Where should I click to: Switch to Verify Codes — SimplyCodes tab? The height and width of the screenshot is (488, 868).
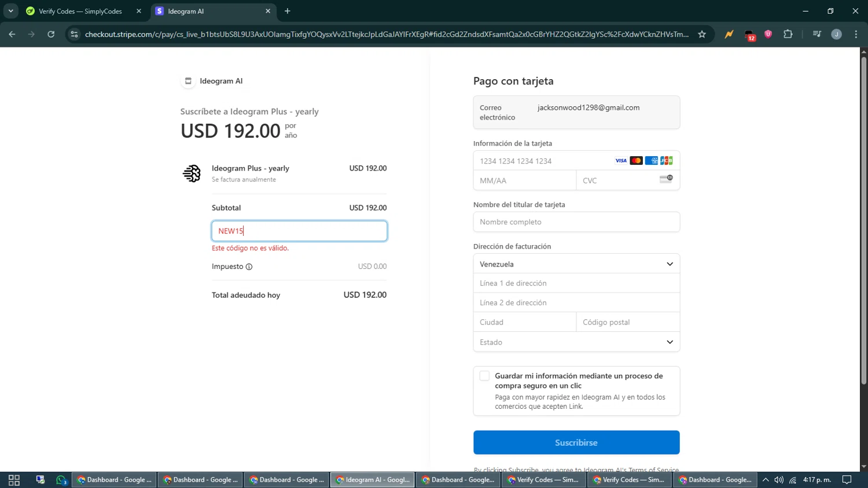[80, 11]
